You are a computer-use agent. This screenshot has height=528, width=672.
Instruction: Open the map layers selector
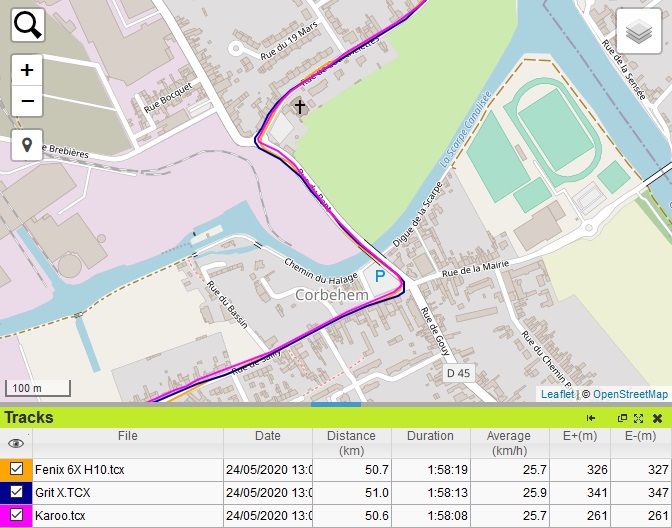pos(637,33)
